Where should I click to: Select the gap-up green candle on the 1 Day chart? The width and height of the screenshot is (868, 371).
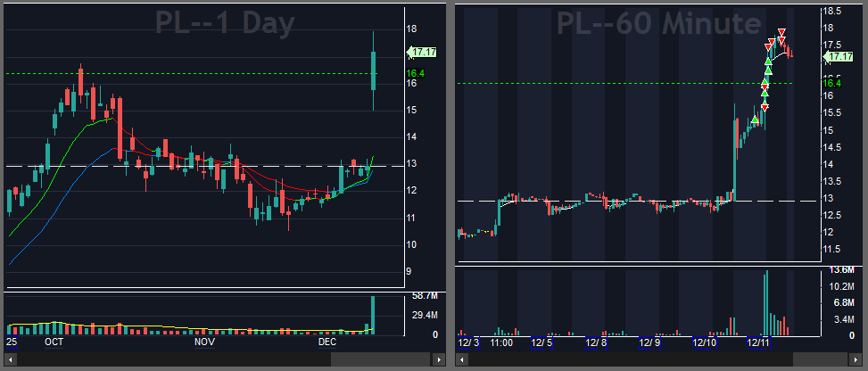click(374, 70)
